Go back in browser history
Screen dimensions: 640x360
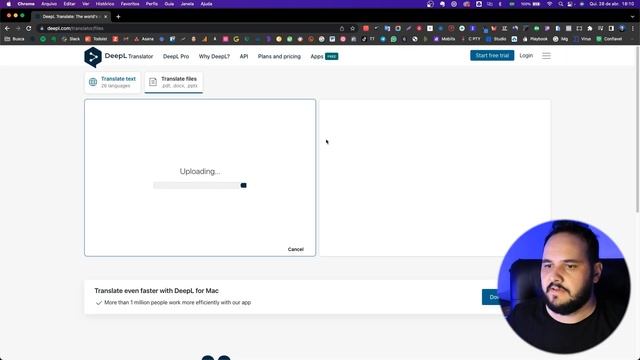tap(7, 28)
